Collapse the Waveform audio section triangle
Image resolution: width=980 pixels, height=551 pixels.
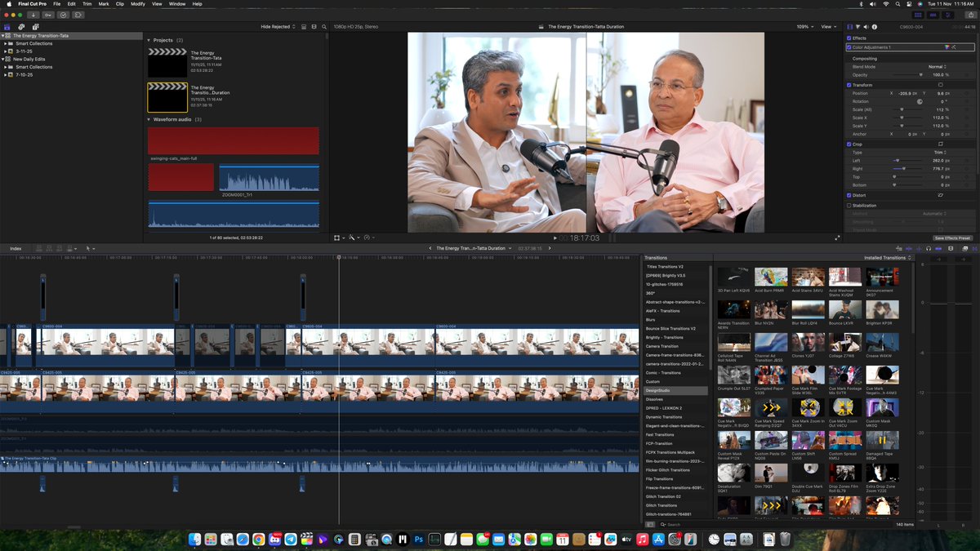[149, 119]
